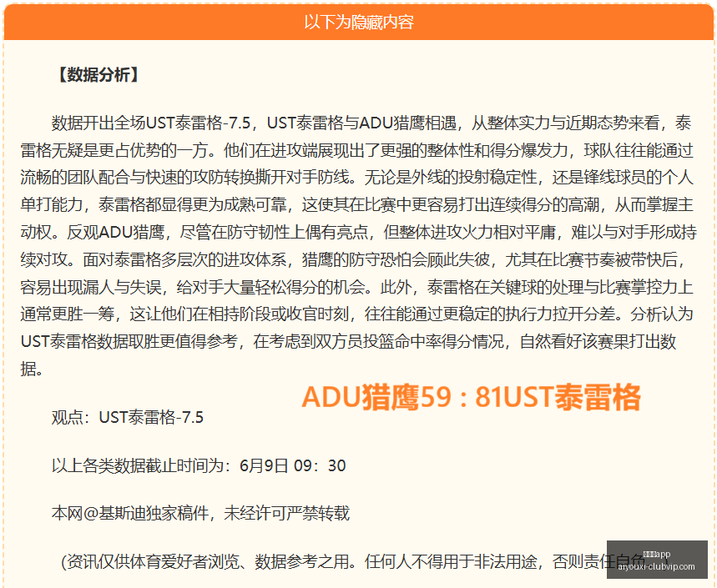Click paragraph line starting '单打能力，泰雷格都显得更为成熟可靠'
717x588 pixels.
pos(357,205)
